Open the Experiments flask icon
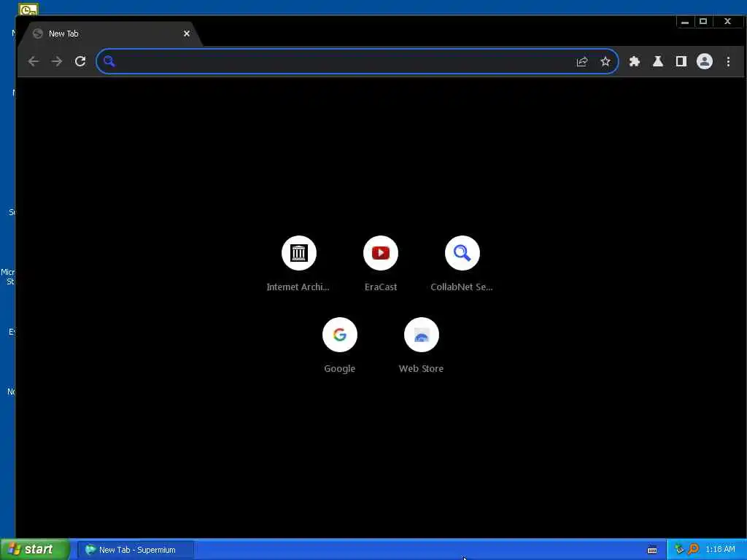Viewport: 747px width, 560px height. click(658, 61)
